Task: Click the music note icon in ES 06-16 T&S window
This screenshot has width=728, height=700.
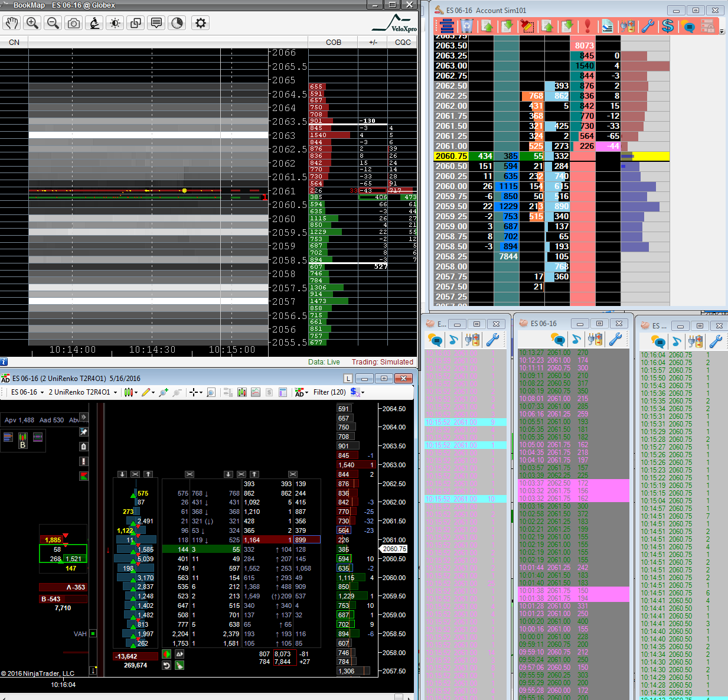Action: coord(576,339)
